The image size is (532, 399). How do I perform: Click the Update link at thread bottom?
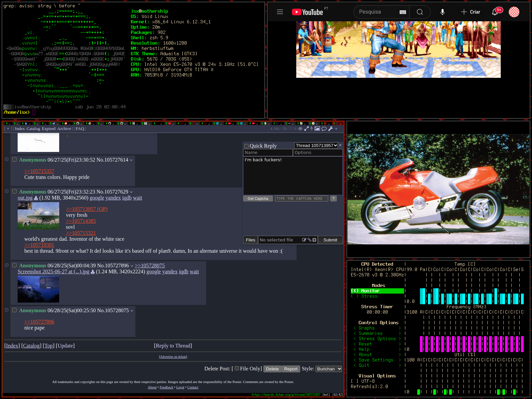65,346
